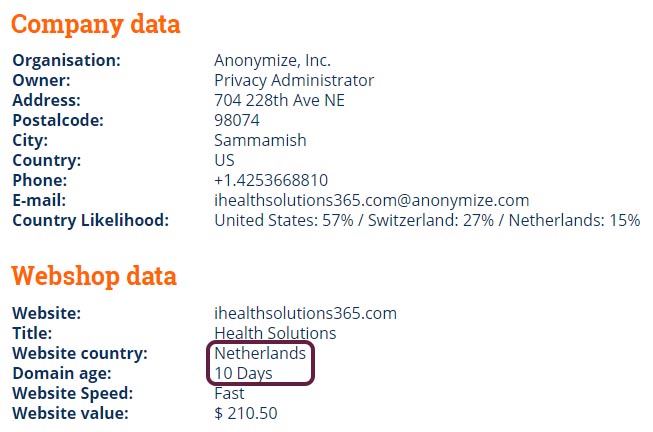The height and width of the screenshot is (432, 653).
Task: Click the highlighted 10 Days domain age
Action: coord(243,373)
